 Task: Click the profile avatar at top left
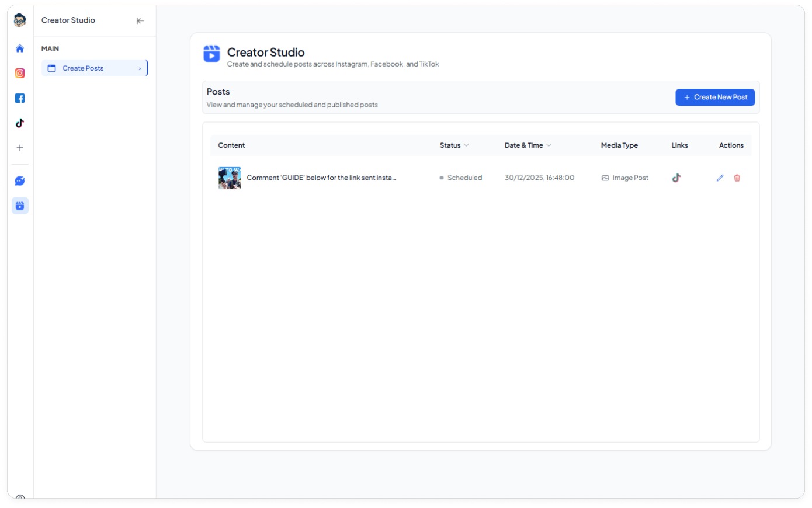[20, 20]
